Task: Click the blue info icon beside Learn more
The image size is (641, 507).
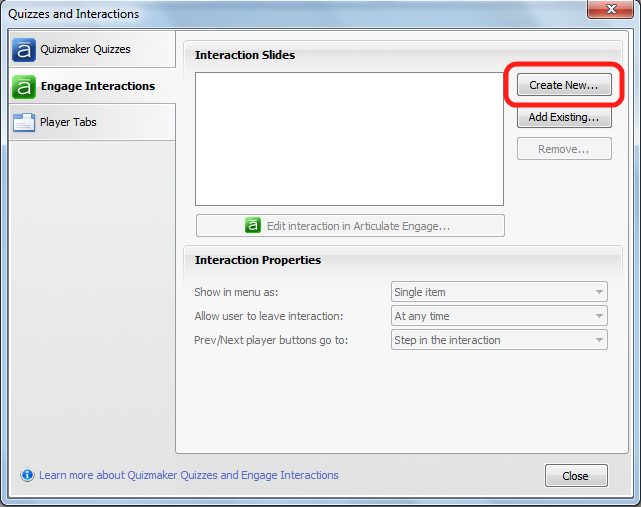Action: [27, 475]
